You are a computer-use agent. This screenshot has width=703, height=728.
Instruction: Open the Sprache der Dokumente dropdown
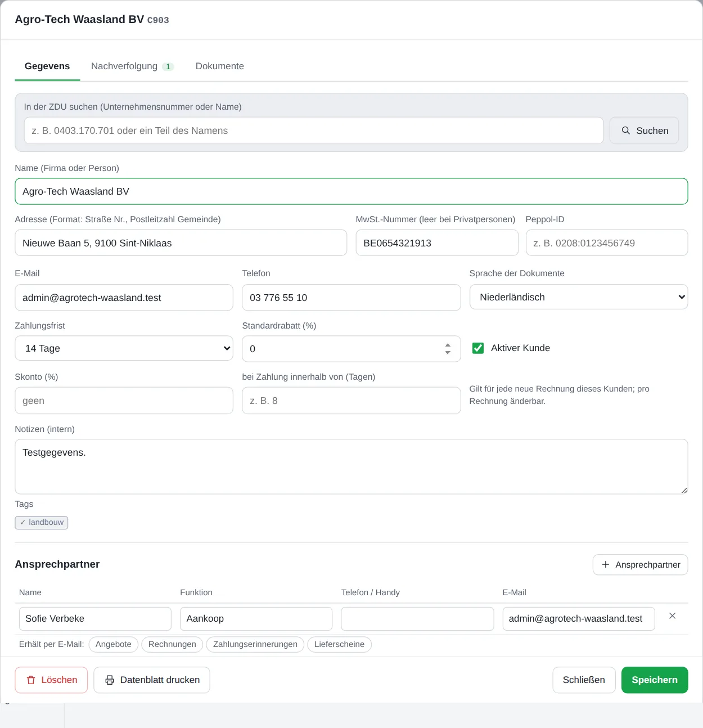(579, 297)
